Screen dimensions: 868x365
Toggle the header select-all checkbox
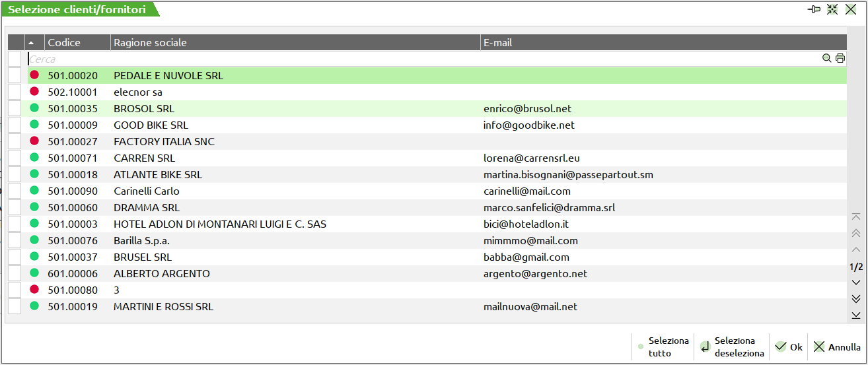point(16,42)
